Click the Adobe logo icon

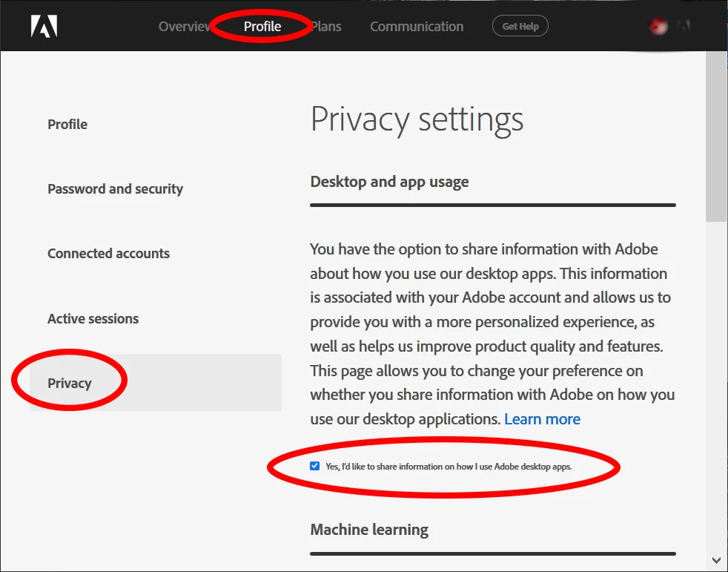(x=44, y=26)
